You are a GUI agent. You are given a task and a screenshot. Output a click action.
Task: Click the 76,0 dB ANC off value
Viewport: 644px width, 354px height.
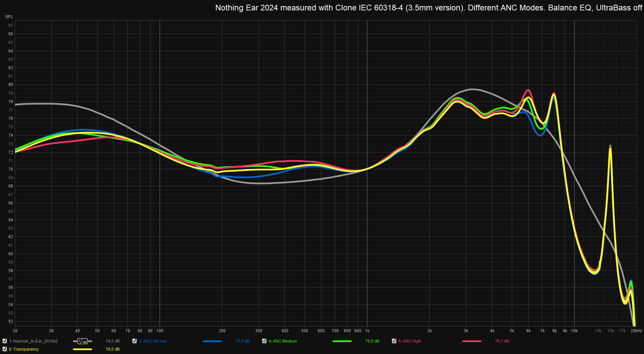click(x=243, y=341)
